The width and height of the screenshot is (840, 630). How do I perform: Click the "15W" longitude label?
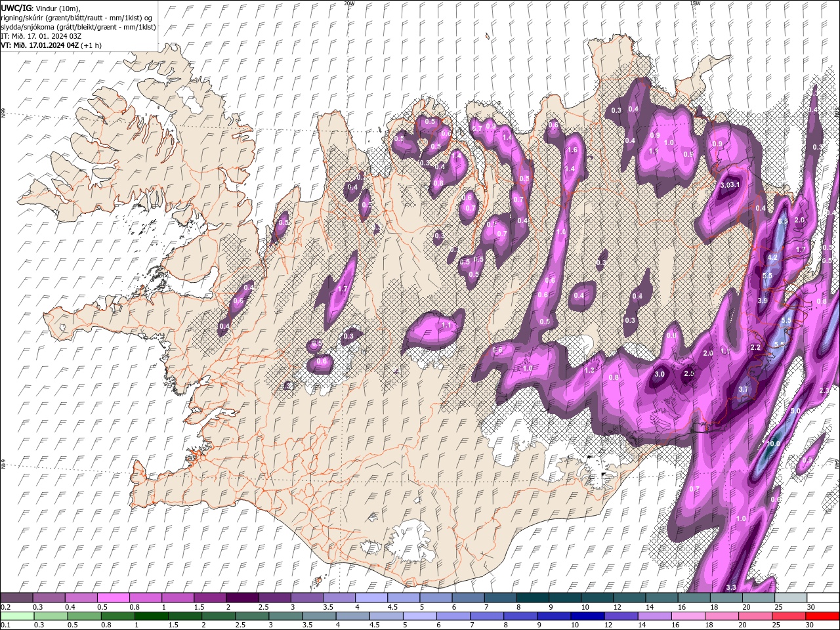tap(695, 3)
